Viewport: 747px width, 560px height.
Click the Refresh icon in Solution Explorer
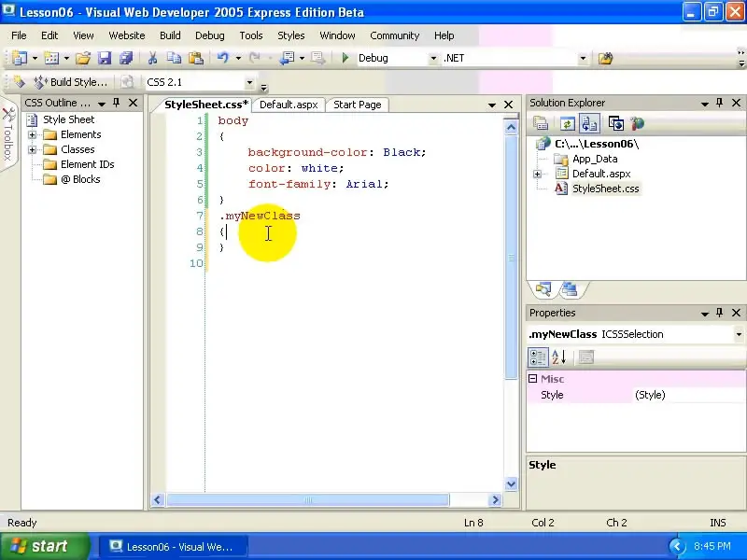point(567,124)
